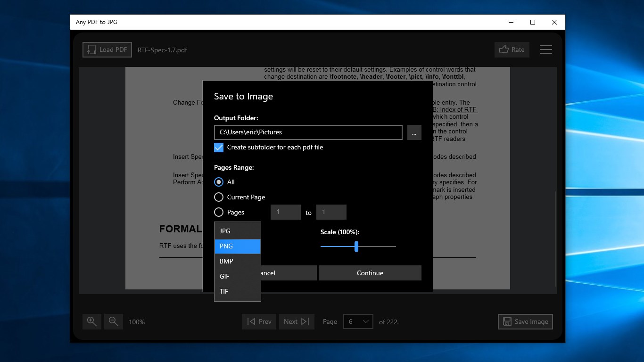Image resolution: width=644 pixels, height=362 pixels.
Task: Click the Save Image button
Action: [x=525, y=321]
